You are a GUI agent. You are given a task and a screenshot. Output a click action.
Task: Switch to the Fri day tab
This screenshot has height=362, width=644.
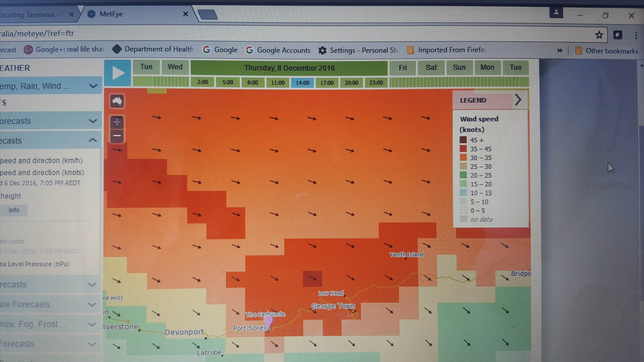click(x=402, y=68)
